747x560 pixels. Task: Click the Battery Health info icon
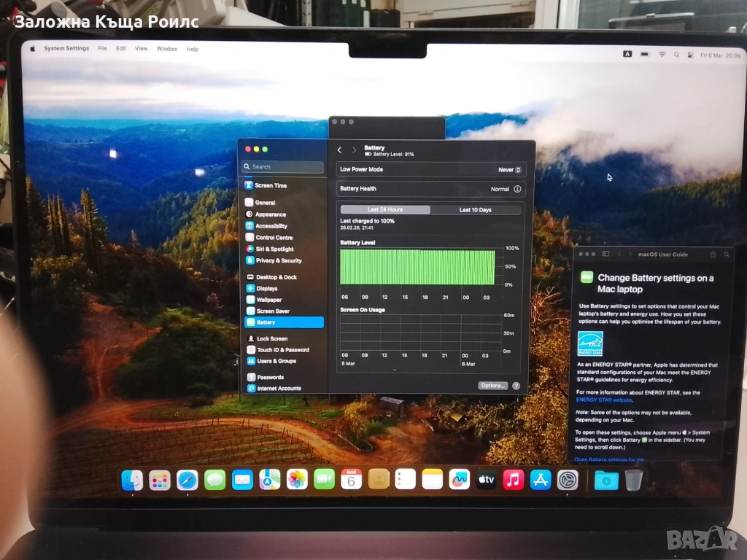[517, 189]
